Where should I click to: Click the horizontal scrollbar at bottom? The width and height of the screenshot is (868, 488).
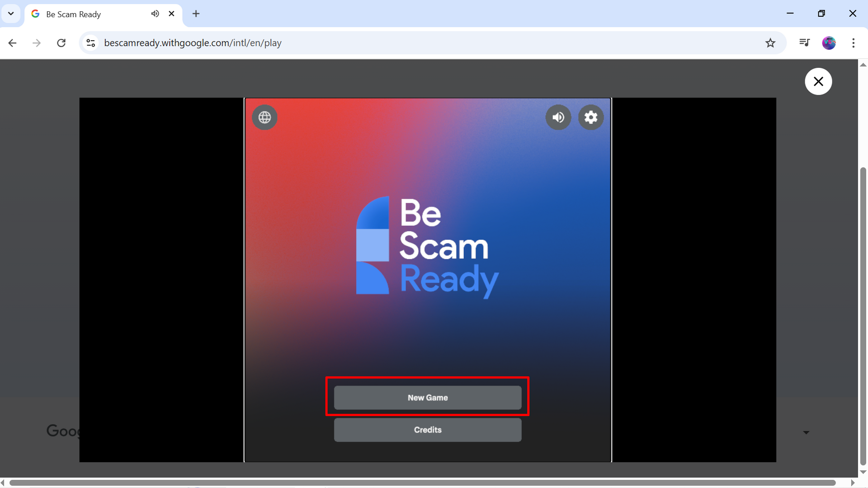420,483
